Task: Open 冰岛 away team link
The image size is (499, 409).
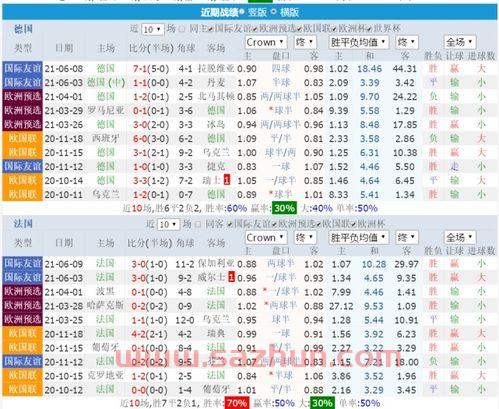Action: tap(216, 125)
